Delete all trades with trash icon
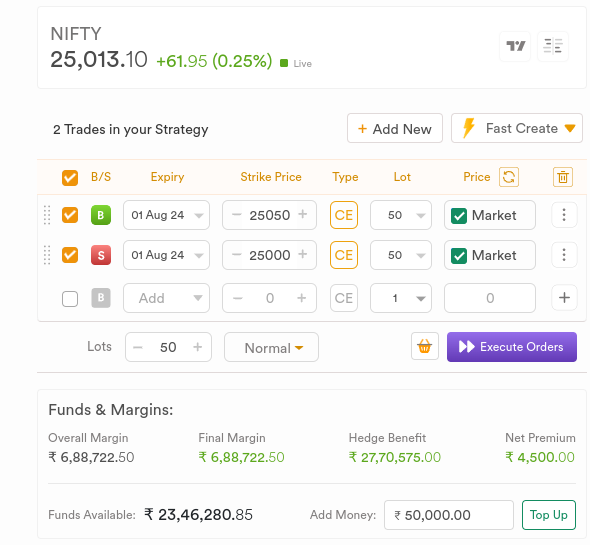 (x=563, y=177)
